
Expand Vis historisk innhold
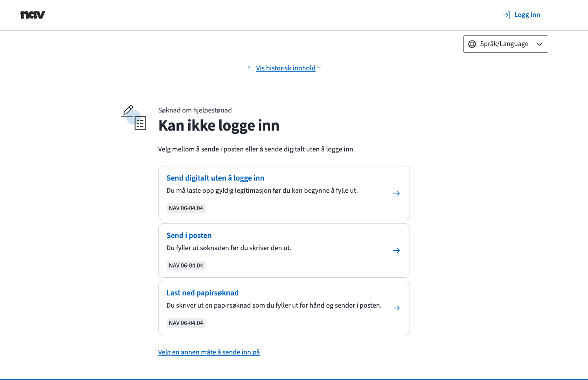286,68
